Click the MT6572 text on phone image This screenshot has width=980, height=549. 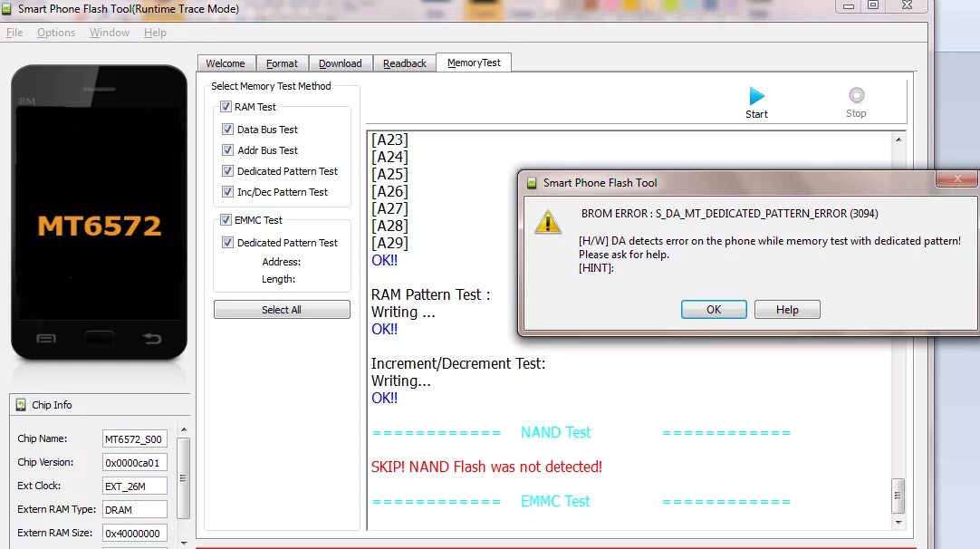click(x=100, y=225)
